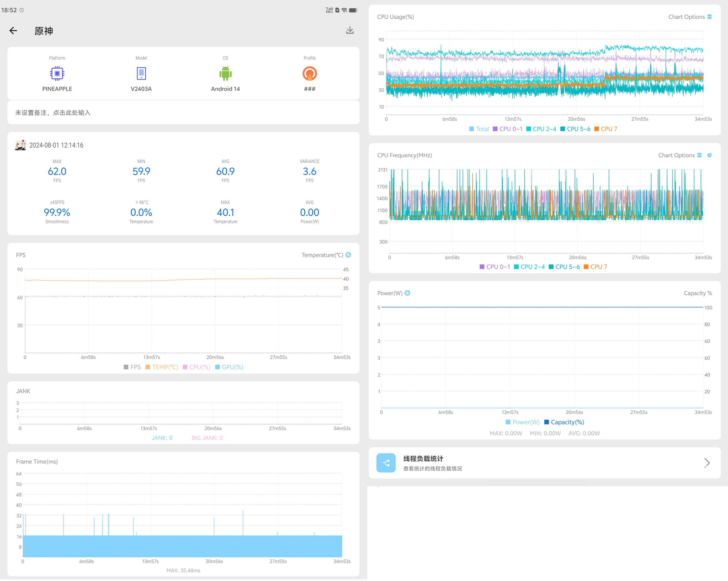
Task: Tap MAX: 0.00W text under power chart
Action: click(x=506, y=433)
